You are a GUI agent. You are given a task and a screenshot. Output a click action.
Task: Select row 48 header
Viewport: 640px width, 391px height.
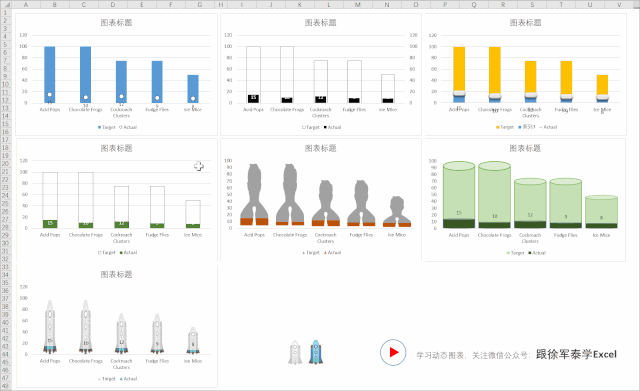[x=6, y=386]
